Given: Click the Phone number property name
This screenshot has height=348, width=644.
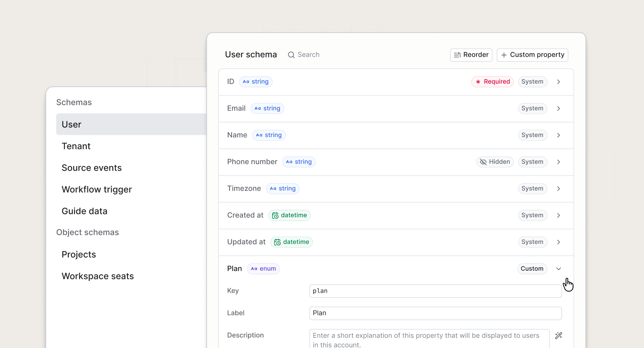Looking at the screenshot, I should (252, 162).
